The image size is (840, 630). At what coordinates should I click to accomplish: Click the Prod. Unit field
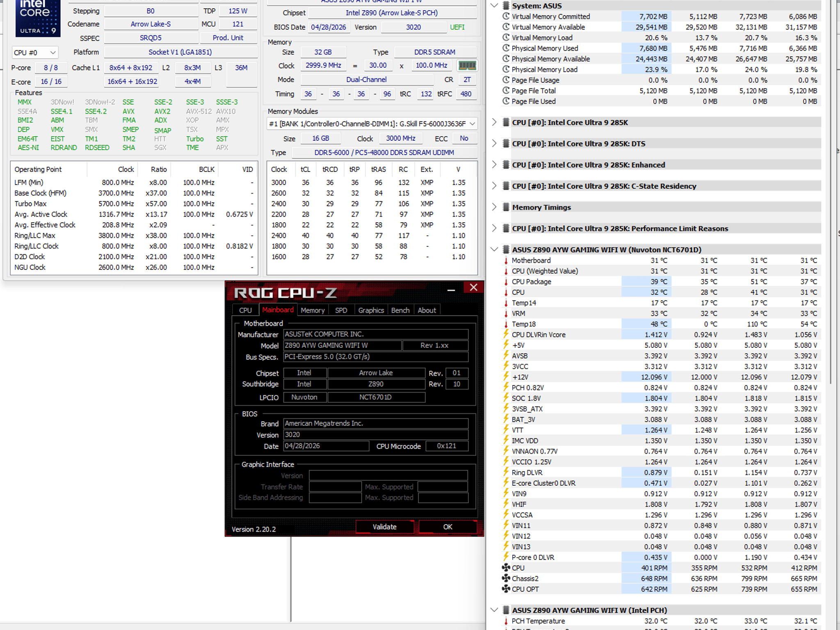coord(228,38)
